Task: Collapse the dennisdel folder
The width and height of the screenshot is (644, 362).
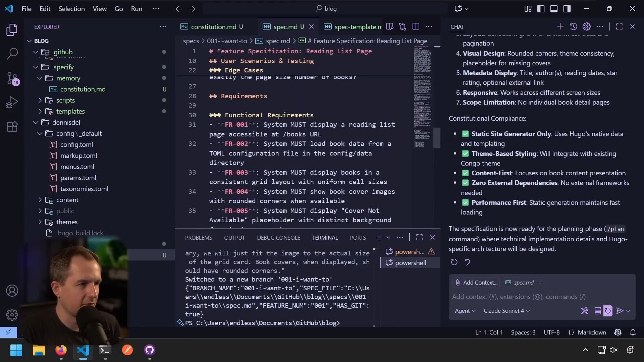Action: pos(66,122)
